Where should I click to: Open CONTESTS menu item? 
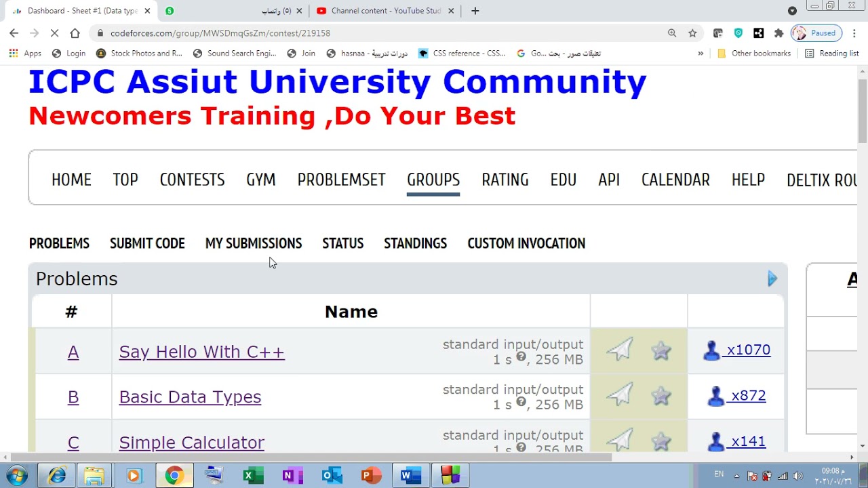click(x=192, y=180)
